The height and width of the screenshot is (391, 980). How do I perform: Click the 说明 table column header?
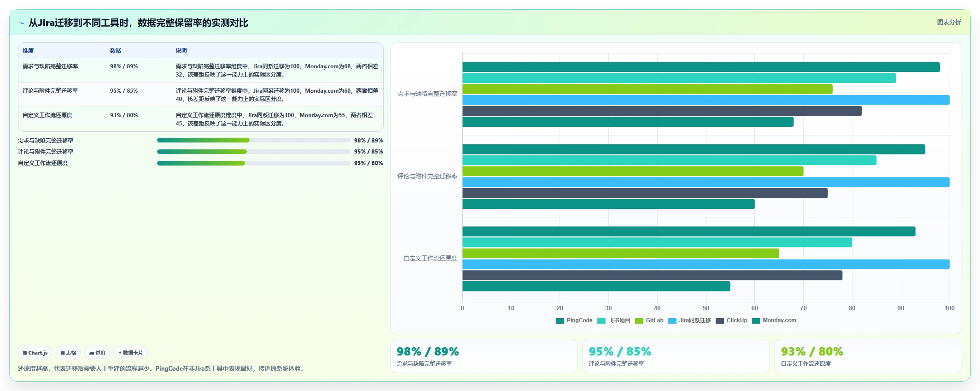click(x=181, y=51)
